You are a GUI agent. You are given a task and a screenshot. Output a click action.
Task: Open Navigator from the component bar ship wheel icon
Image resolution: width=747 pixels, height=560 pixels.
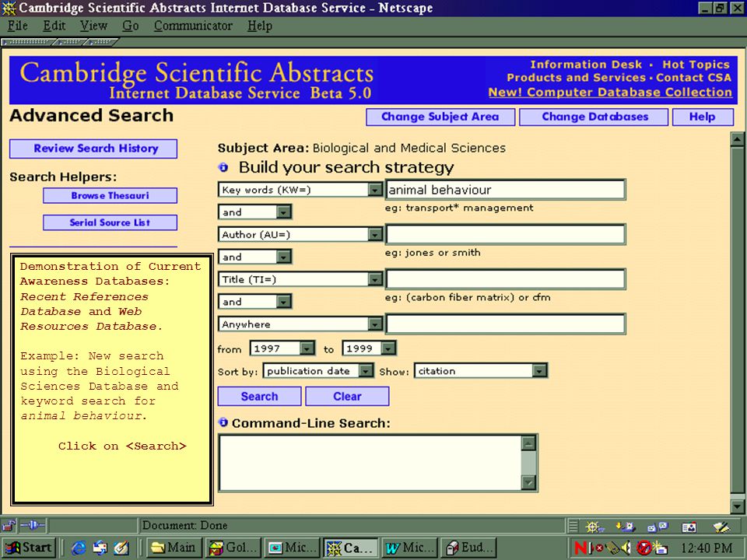[x=594, y=527]
